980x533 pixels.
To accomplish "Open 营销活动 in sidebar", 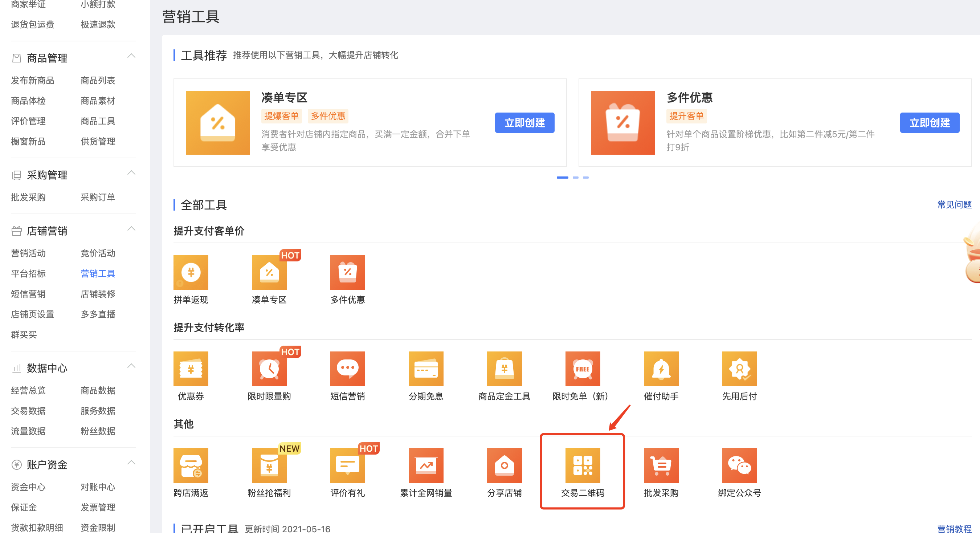I will pos(28,253).
